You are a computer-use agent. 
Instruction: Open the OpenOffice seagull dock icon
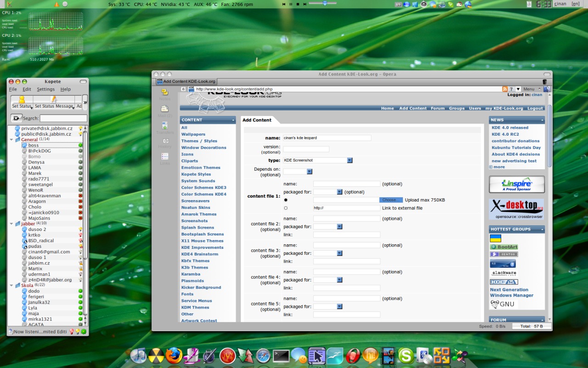(x=335, y=356)
